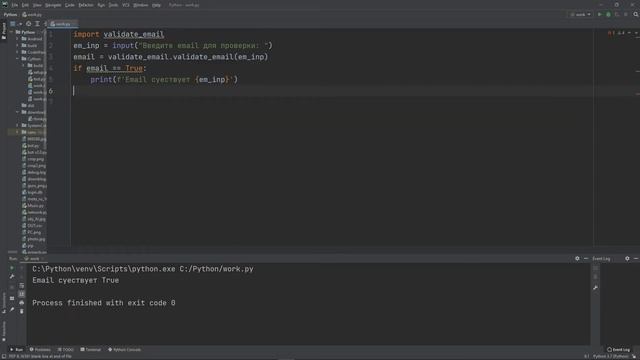
Task: Open the Python Console tool window tab
Action: [124, 350]
